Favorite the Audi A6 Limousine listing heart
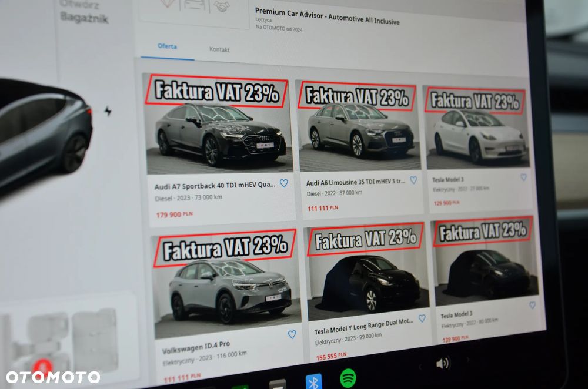This screenshot has width=588, height=389. [413, 180]
